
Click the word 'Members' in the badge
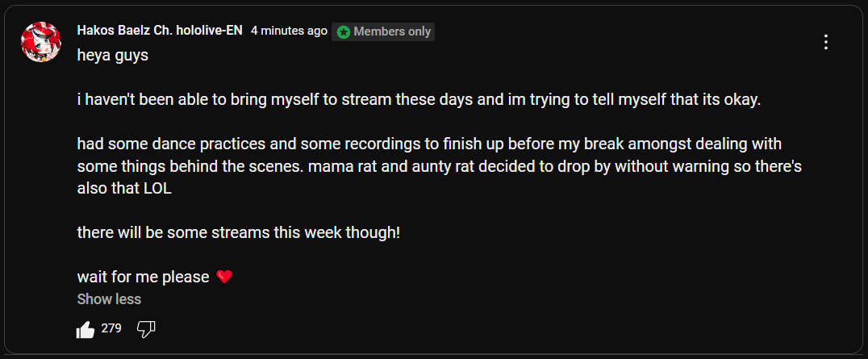(x=378, y=32)
